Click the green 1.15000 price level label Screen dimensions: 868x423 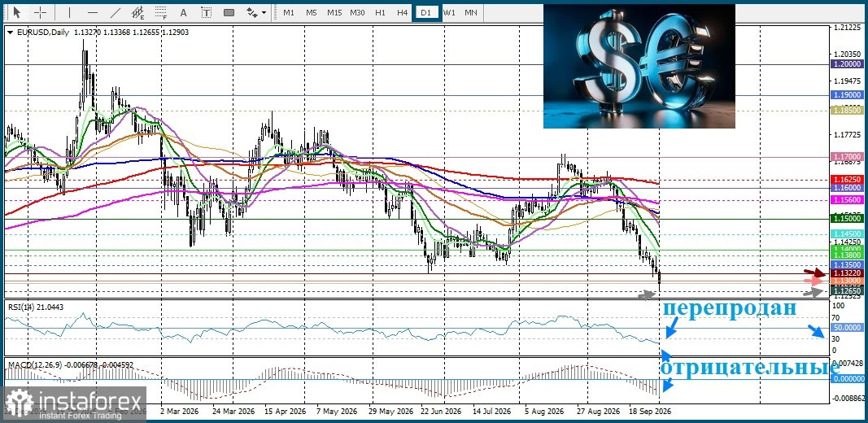coord(848,220)
